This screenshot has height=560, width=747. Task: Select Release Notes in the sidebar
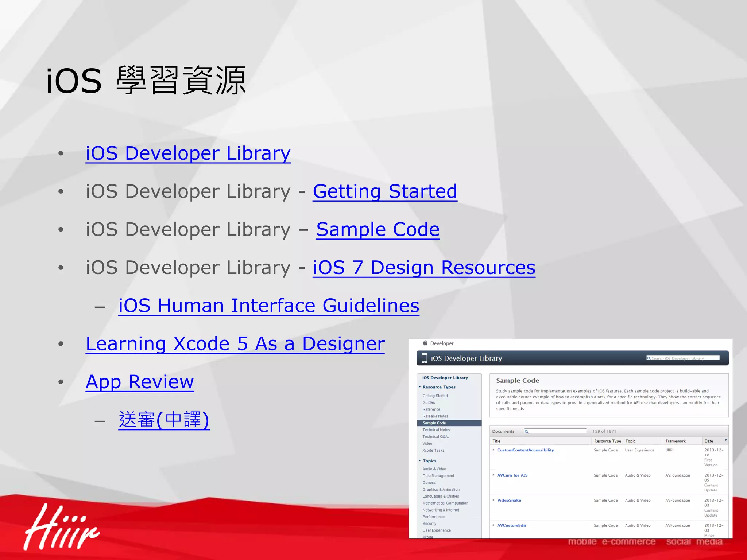pos(435,416)
